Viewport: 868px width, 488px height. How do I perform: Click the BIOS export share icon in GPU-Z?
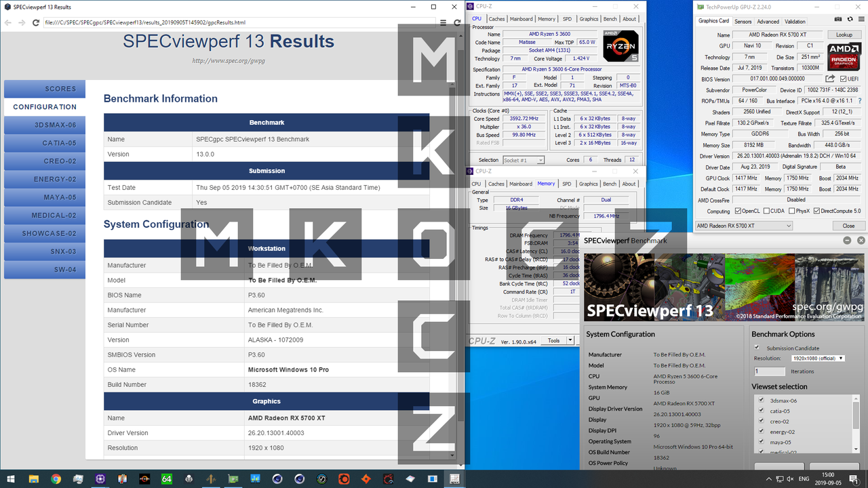tap(830, 79)
